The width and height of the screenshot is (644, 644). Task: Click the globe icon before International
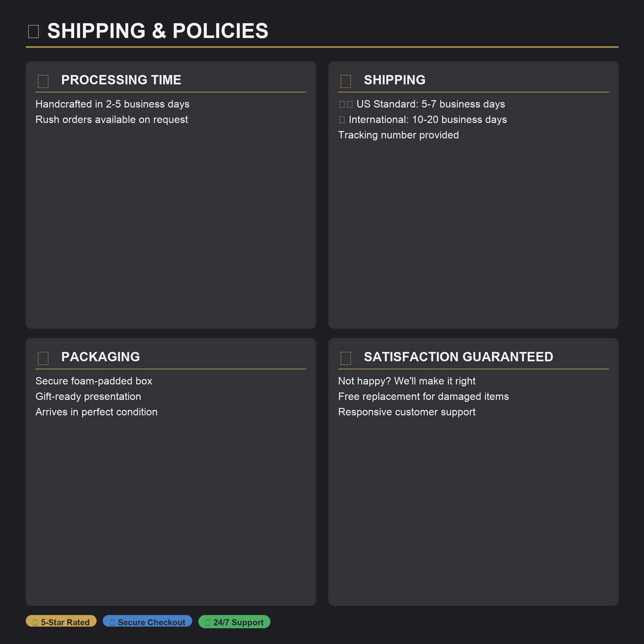342,120
